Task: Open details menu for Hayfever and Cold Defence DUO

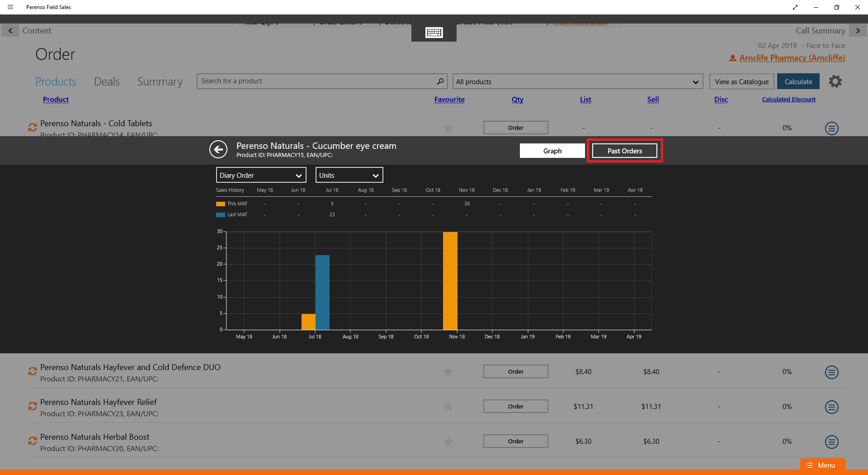Action: [831, 372]
